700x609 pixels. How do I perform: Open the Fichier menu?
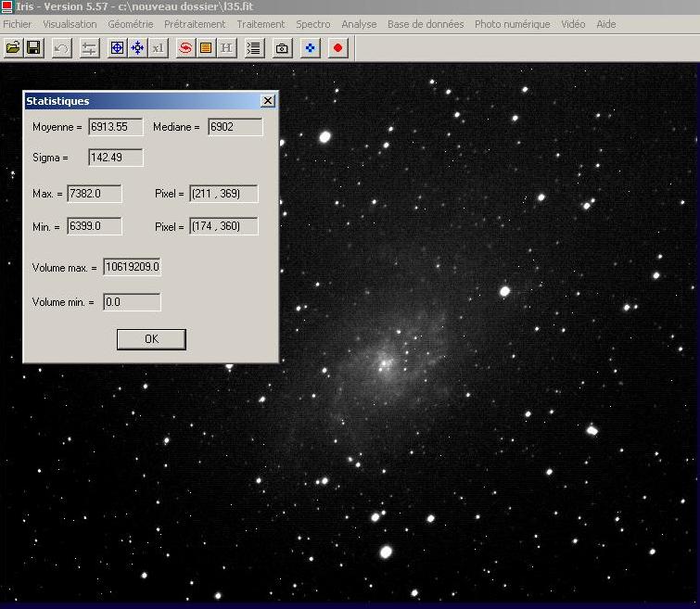[18, 24]
